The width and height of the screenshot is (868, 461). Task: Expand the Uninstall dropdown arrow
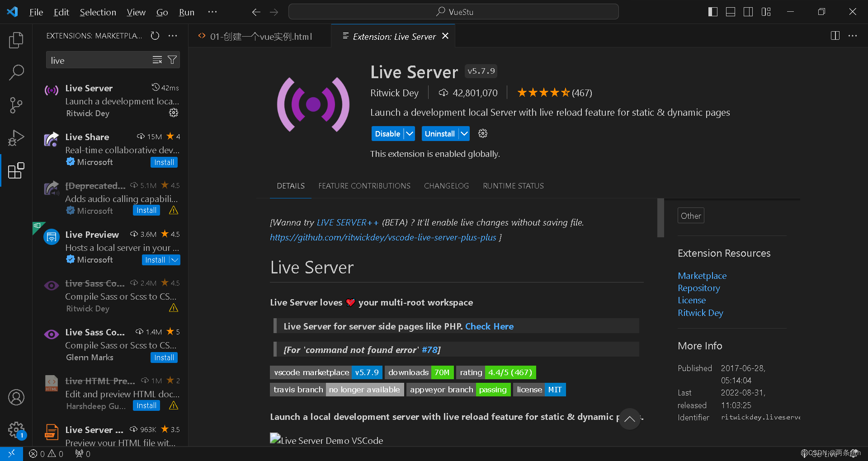[x=464, y=134]
